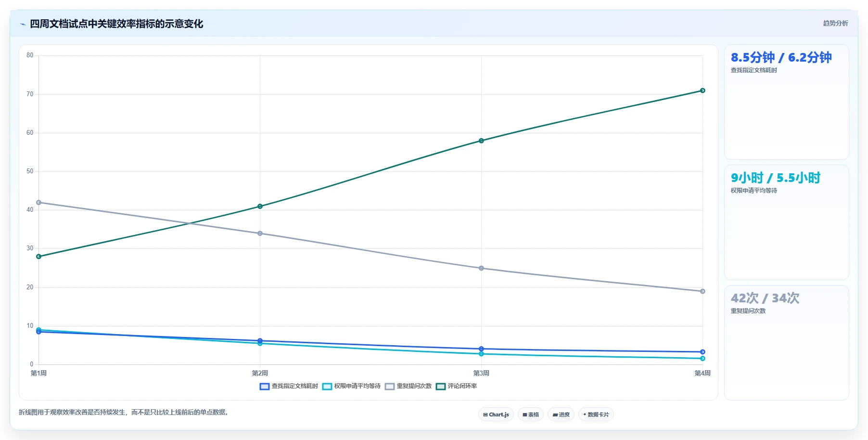The image size is (868, 440).
Task: Click the 50 y-axis tick label
Action: pos(30,171)
